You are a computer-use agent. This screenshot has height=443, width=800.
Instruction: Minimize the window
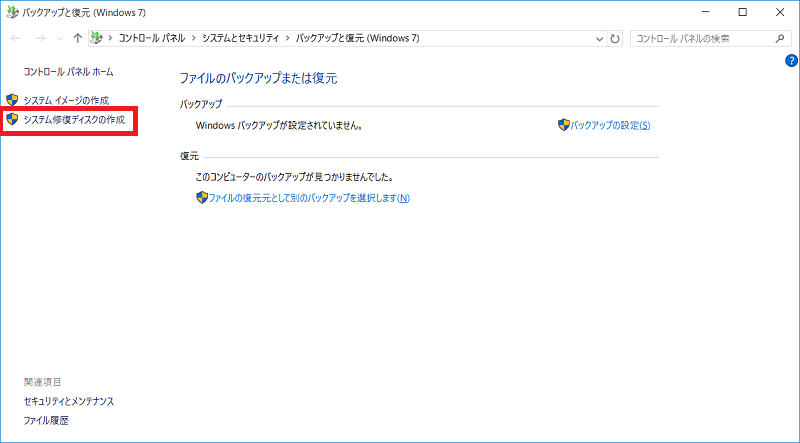coord(706,13)
